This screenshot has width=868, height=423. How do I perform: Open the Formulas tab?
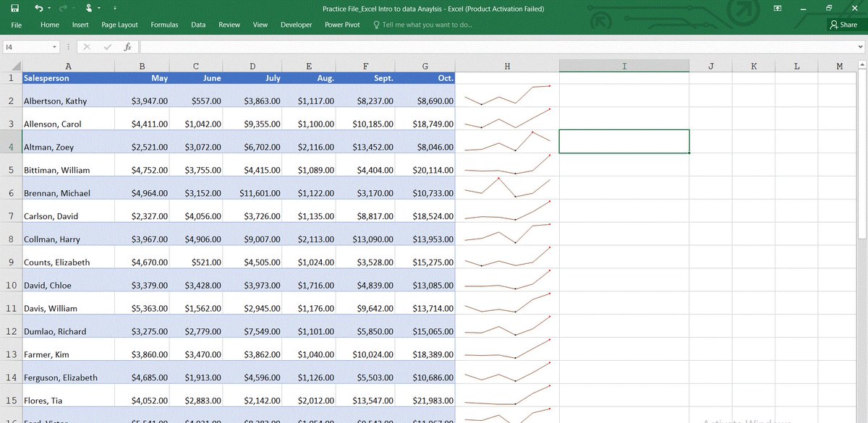pos(164,25)
